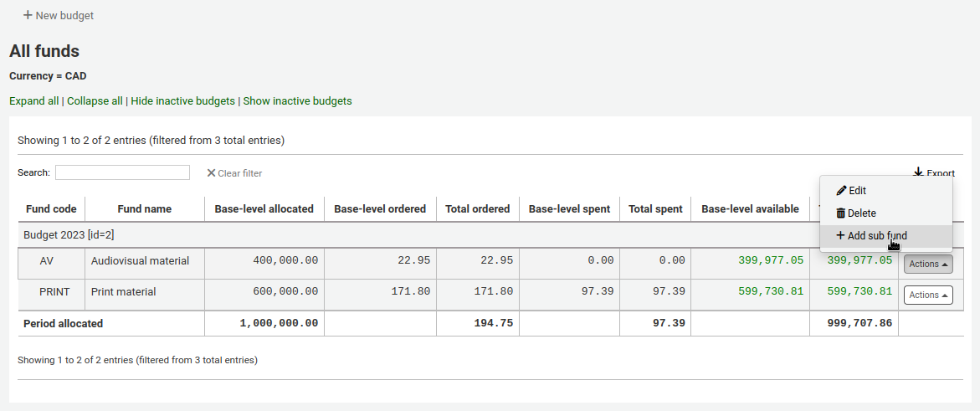Click the trash icon next to Delete
Screen dimensions: 980x411
tap(841, 213)
